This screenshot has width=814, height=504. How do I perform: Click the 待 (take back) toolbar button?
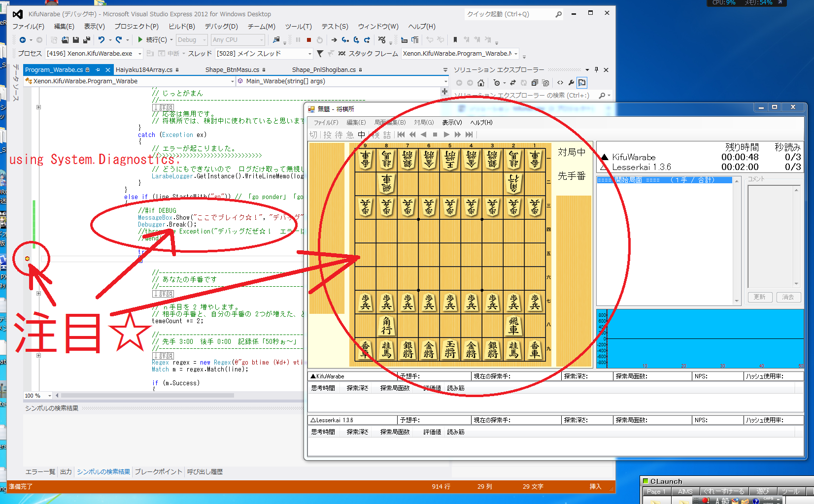(339, 135)
